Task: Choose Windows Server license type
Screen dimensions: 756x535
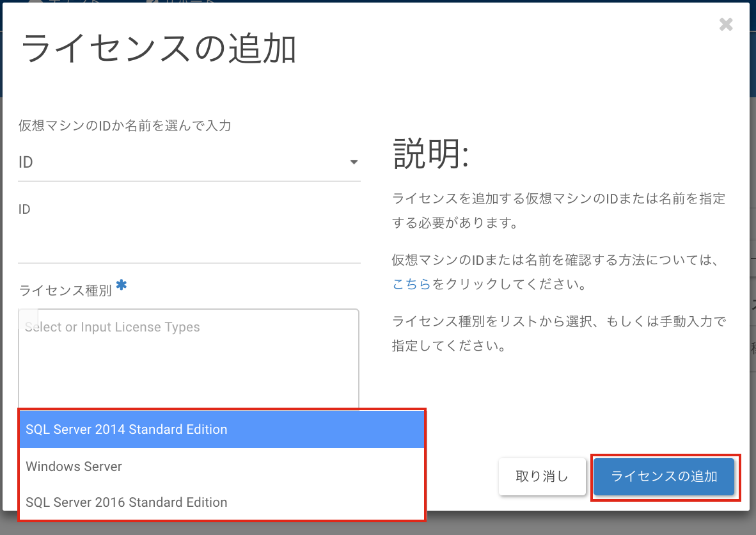Action: pyautogui.click(x=222, y=467)
